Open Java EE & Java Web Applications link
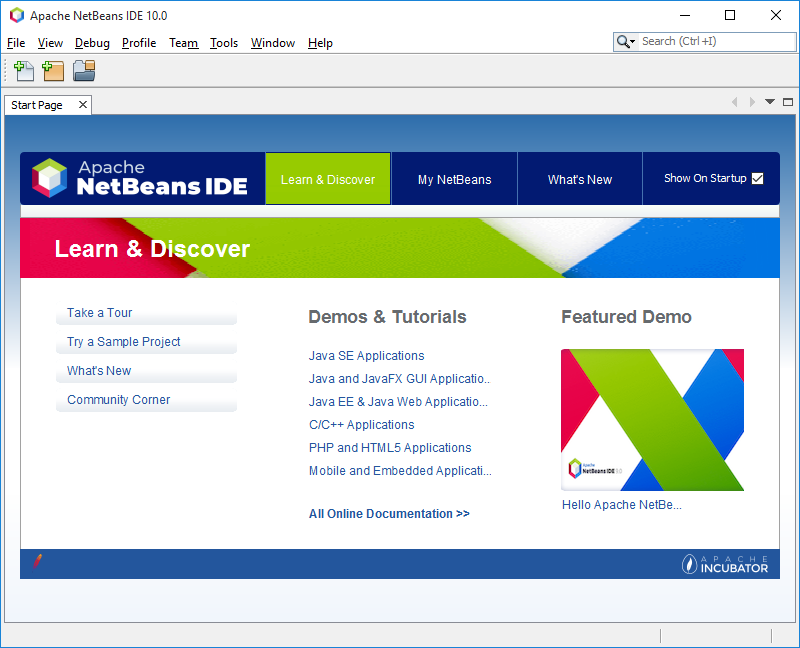Image resolution: width=800 pixels, height=648 pixels. (x=398, y=402)
